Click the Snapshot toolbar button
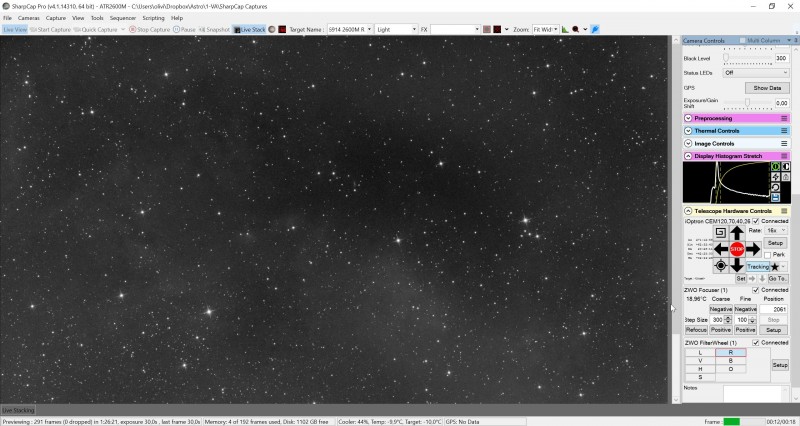 coord(214,30)
